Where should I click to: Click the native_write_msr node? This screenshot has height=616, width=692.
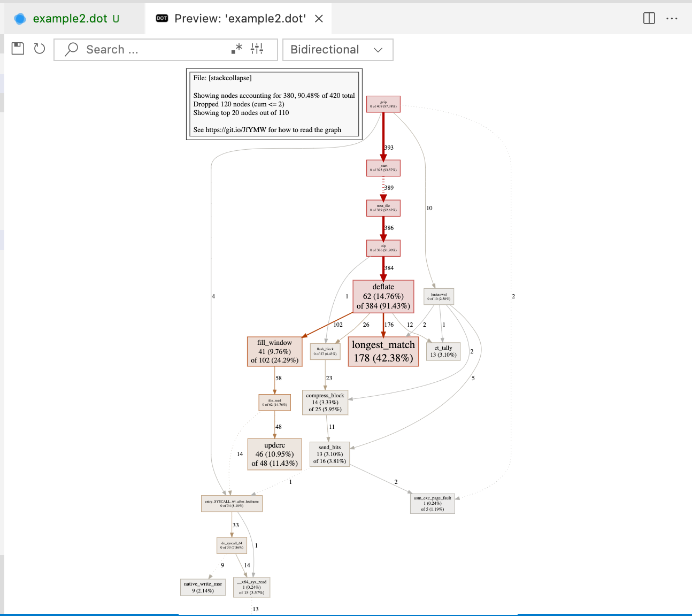point(203,587)
